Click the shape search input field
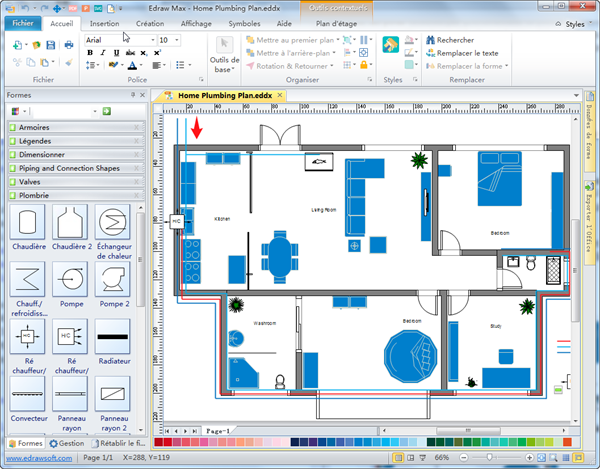This screenshot has width=600, height=469. [x=62, y=111]
